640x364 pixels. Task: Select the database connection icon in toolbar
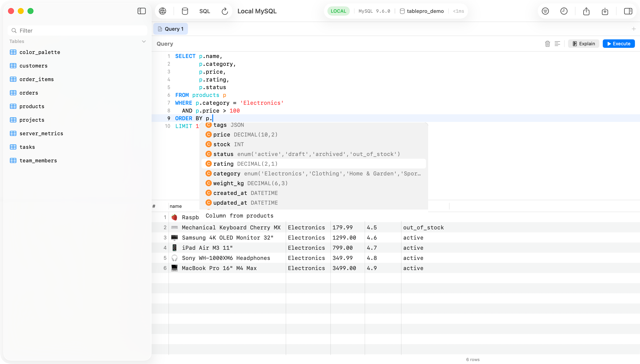tap(185, 11)
